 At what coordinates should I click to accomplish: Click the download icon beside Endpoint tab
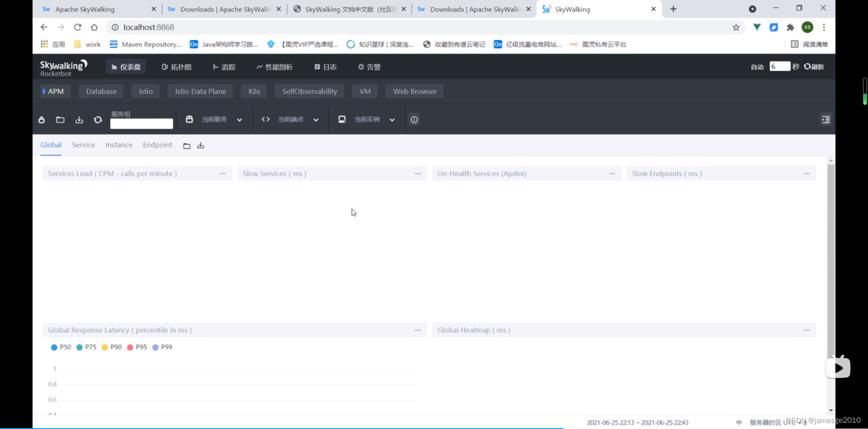(x=201, y=146)
